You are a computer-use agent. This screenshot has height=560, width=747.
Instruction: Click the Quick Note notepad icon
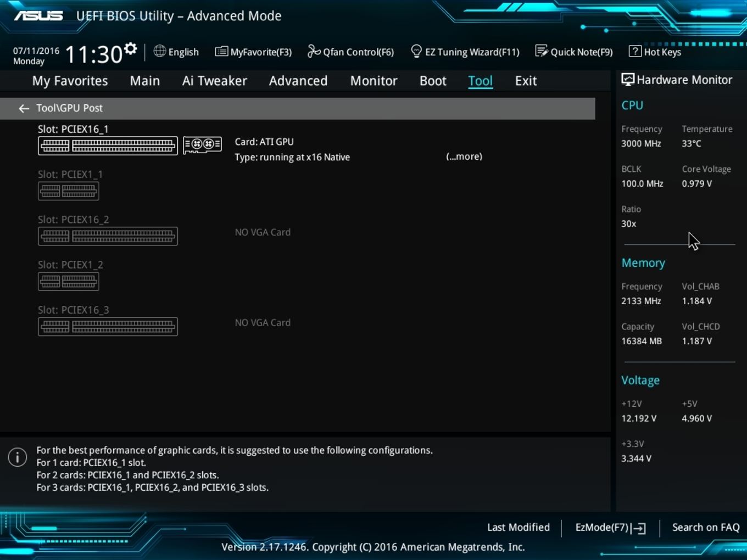click(x=542, y=52)
